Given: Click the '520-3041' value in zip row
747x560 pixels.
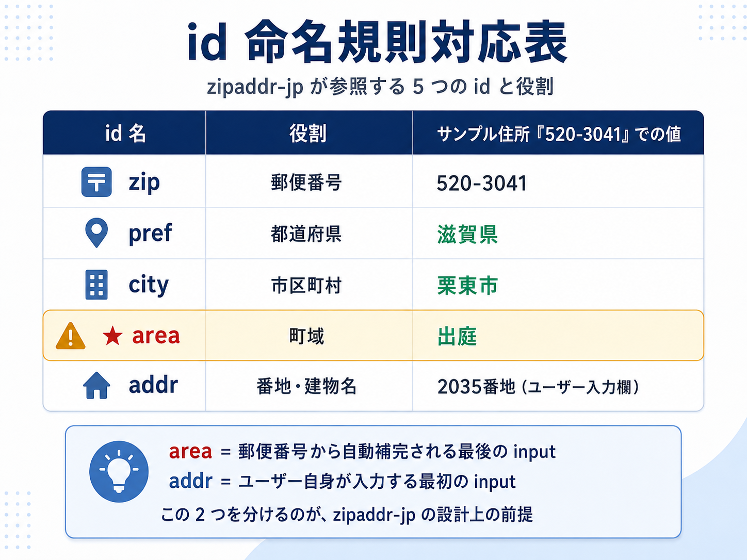Looking at the screenshot, I should [x=482, y=183].
